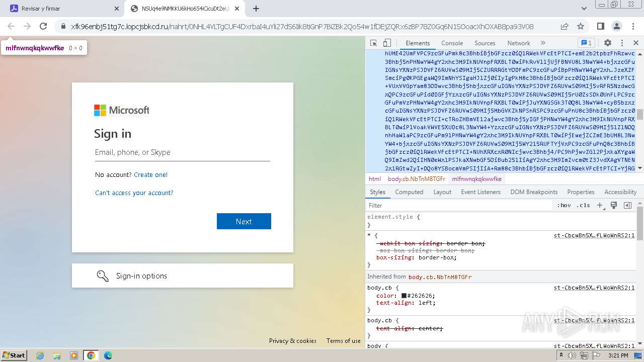The width and height of the screenshot is (644, 362).
Task: Open the Chrome three-dot menu
Action: click(633, 26)
